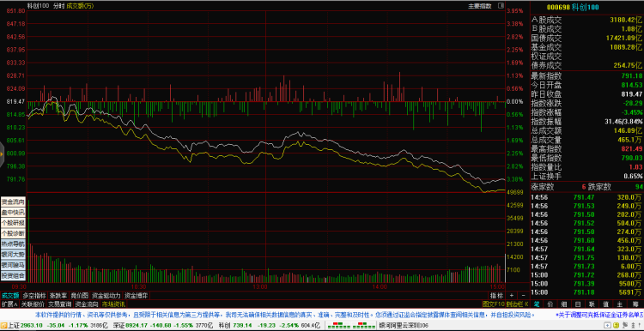The width and height of the screenshot is (644, 331).
Task: Switch to the 多空指标 tab
Action: tap(34, 295)
